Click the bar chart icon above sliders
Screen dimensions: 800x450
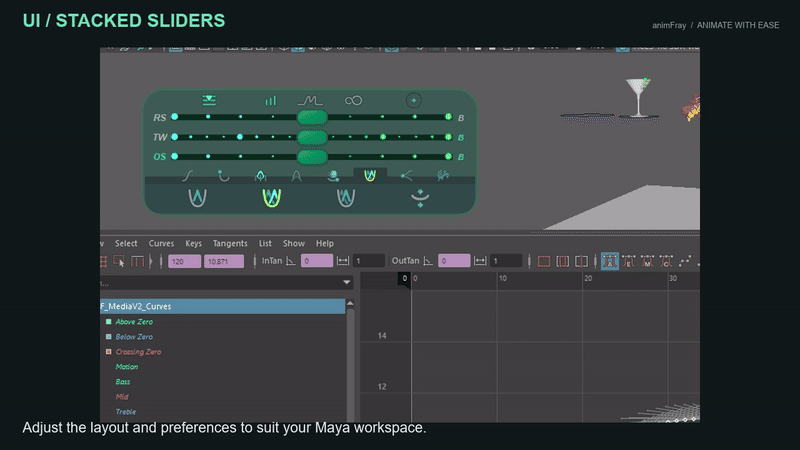(270, 101)
